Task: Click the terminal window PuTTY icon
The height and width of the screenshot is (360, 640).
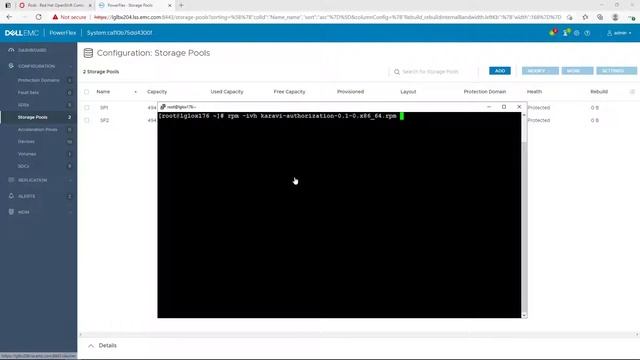Action: point(163,107)
